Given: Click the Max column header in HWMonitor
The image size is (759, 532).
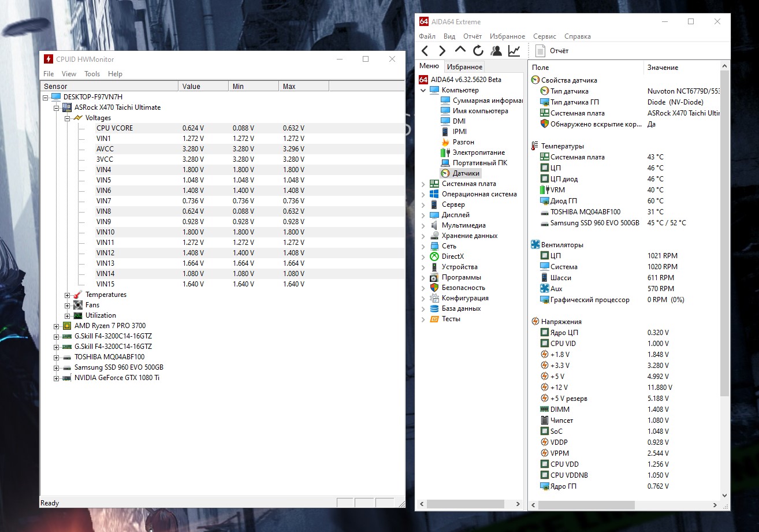Looking at the screenshot, I should click(x=304, y=87).
